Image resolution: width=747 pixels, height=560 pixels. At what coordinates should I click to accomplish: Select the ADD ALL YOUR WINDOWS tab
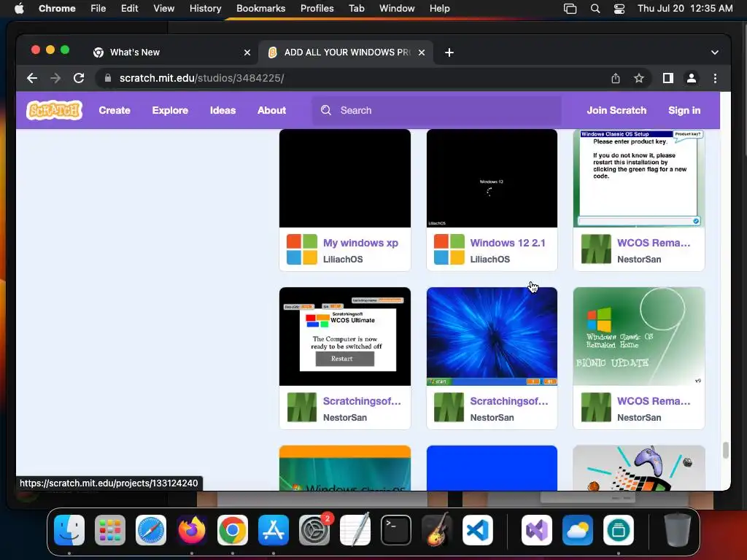coord(346,52)
